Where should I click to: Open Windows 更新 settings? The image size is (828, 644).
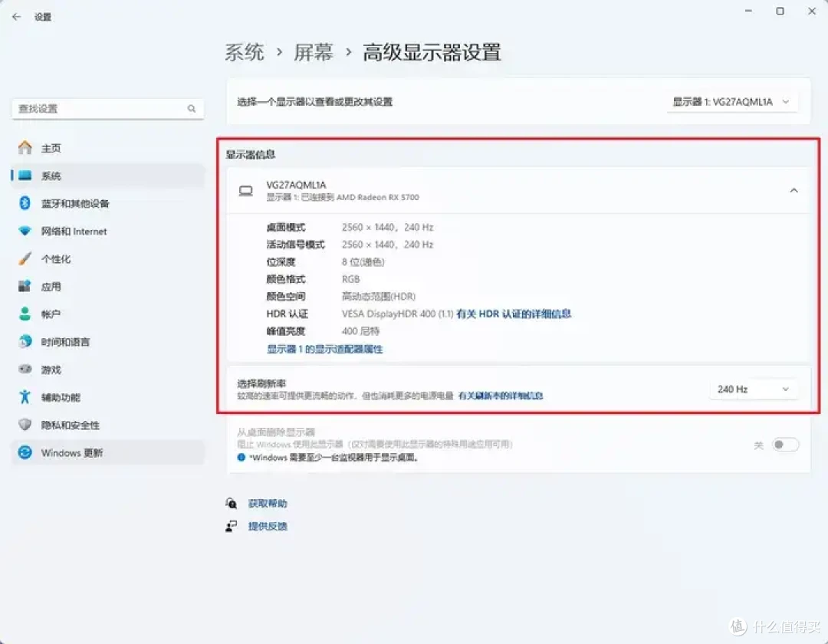[108, 453]
